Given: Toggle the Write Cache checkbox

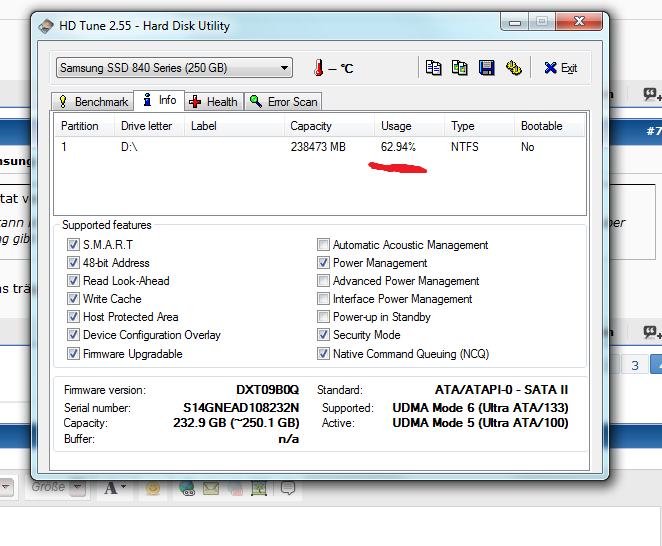Looking at the screenshot, I should tap(73, 299).
